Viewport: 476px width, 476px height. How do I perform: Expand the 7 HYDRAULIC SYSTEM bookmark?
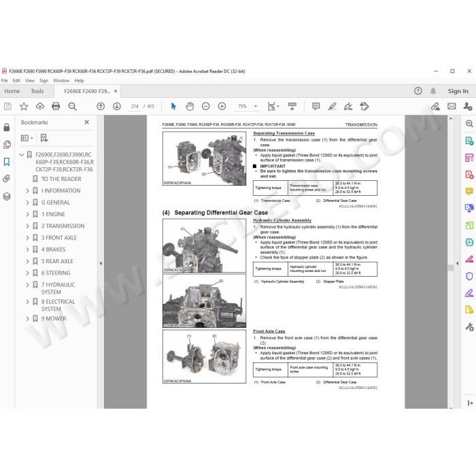[x=28, y=285]
